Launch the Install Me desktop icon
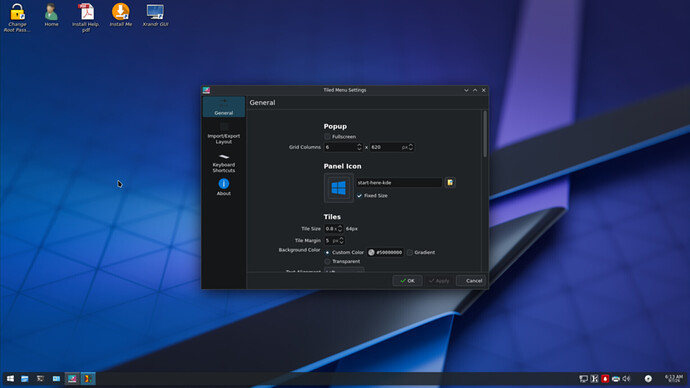 121,15
